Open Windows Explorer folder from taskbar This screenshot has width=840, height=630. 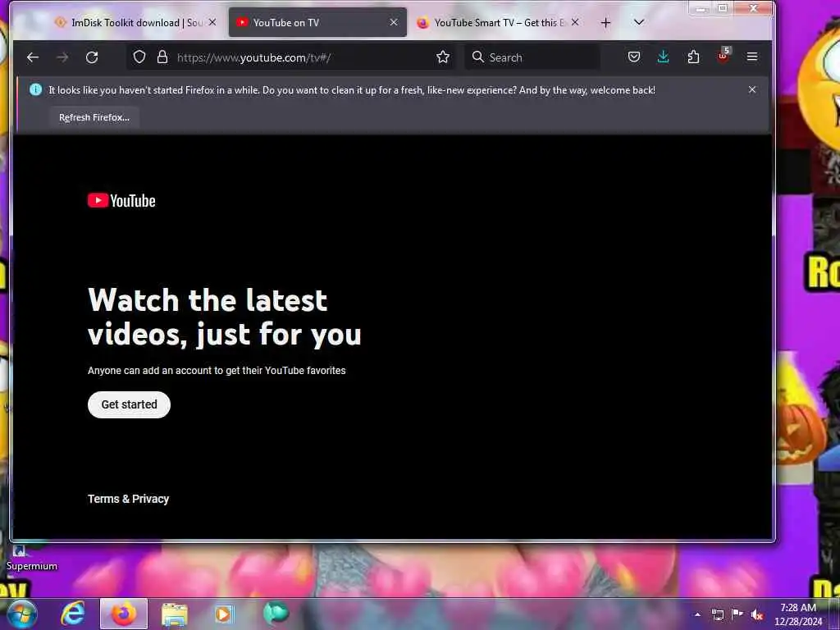click(175, 614)
